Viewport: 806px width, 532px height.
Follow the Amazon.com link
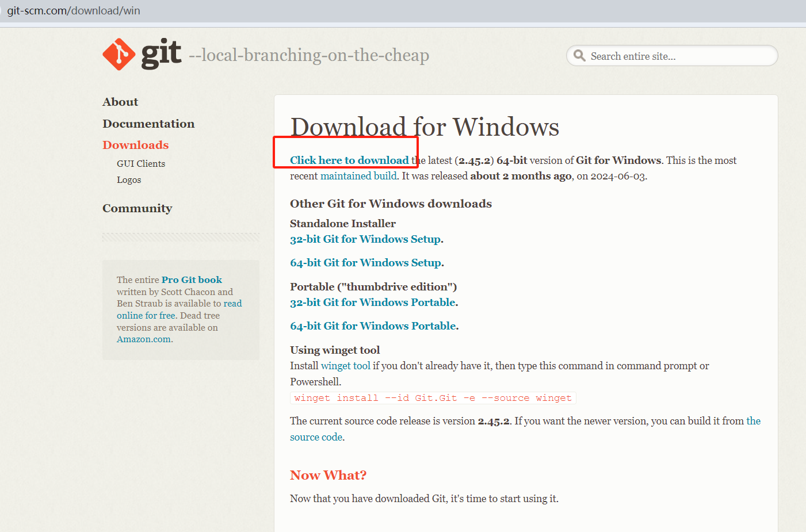(144, 339)
